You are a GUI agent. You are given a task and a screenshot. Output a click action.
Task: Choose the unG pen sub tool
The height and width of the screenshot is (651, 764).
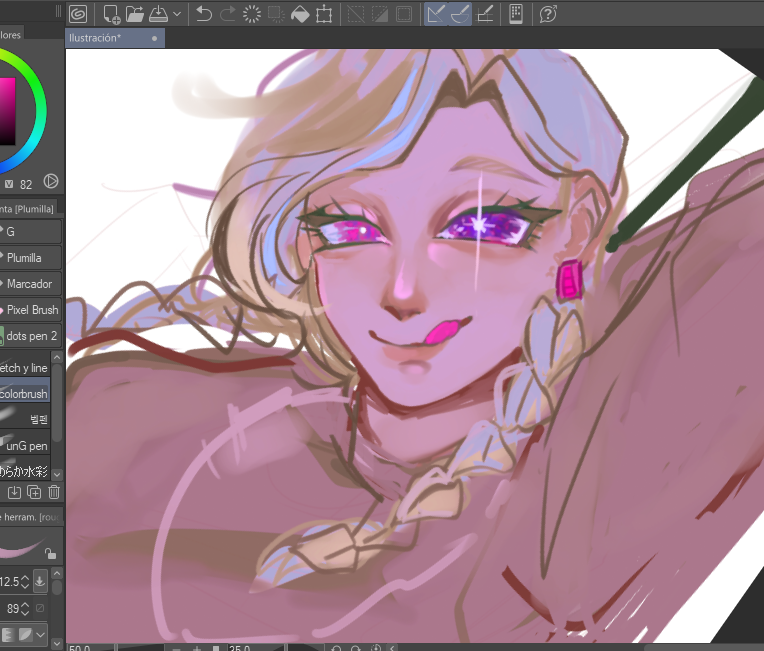point(25,444)
